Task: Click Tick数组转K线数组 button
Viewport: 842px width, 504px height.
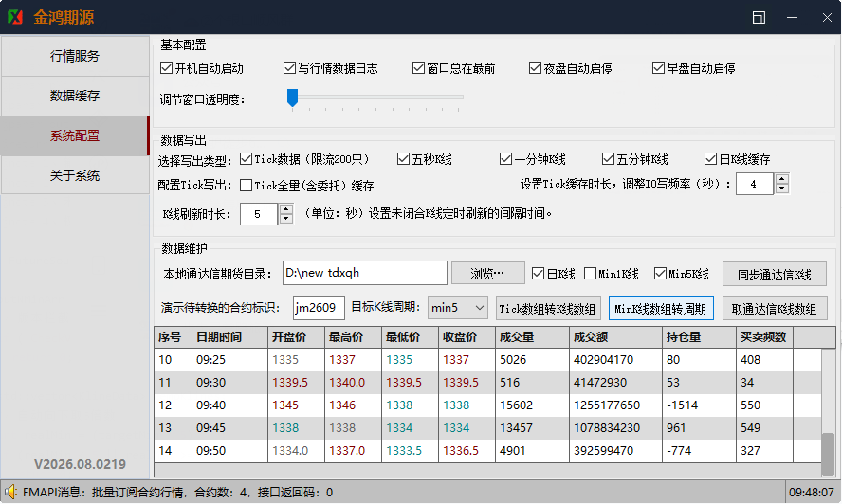Action: [x=547, y=309]
